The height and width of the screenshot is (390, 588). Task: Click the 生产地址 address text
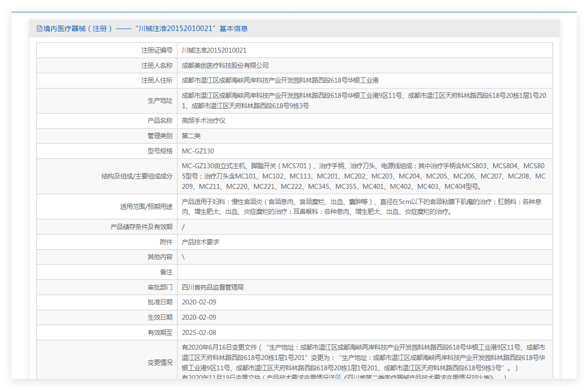click(x=364, y=100)
